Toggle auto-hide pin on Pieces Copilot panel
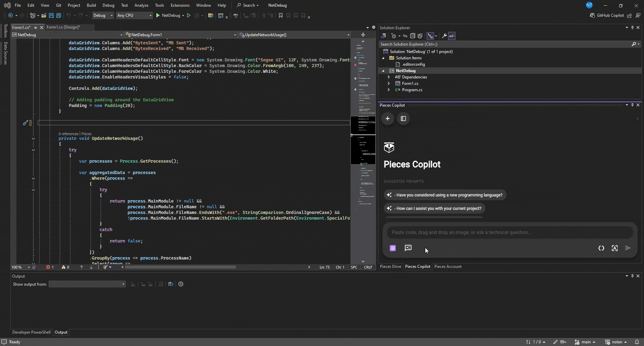The height and width of the screenshot is (346, 644). pos(632,105)
